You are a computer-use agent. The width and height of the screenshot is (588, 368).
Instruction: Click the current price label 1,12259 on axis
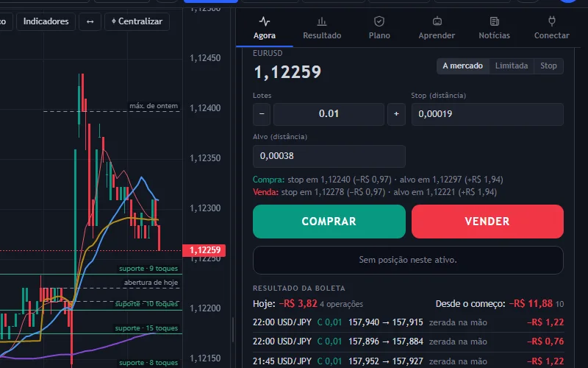[x=204, y=250]
